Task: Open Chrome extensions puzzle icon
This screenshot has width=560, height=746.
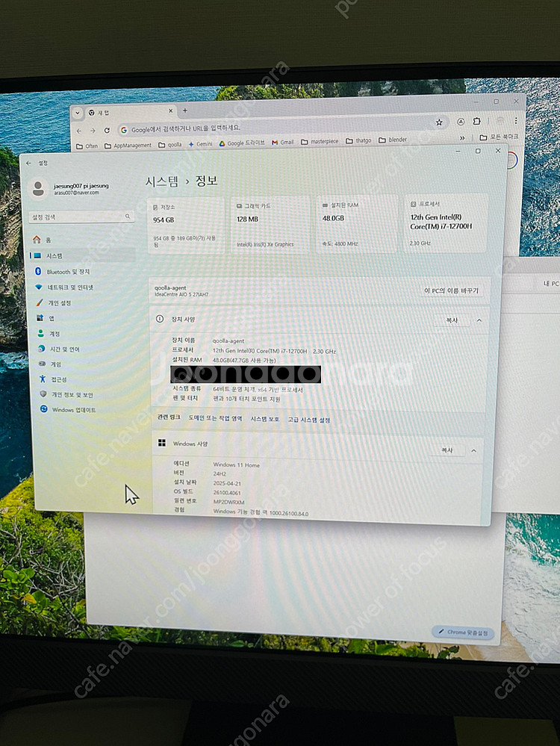Action: click(476, 121)
